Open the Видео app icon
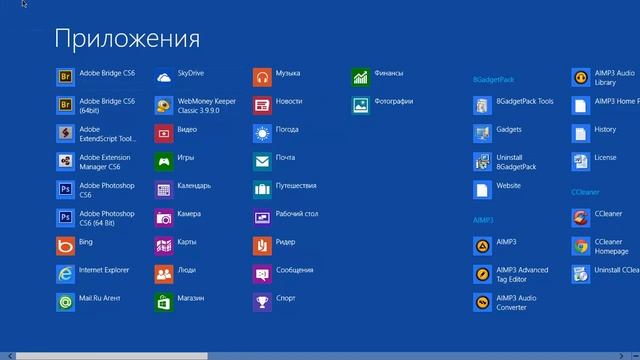Viewport: 640px width, 360px height. point(164,133)
